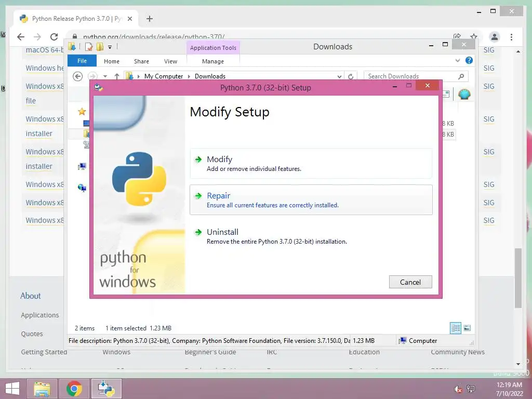
Task: Open explorer Help via question mark icon
Action: [x=469, y=60]
